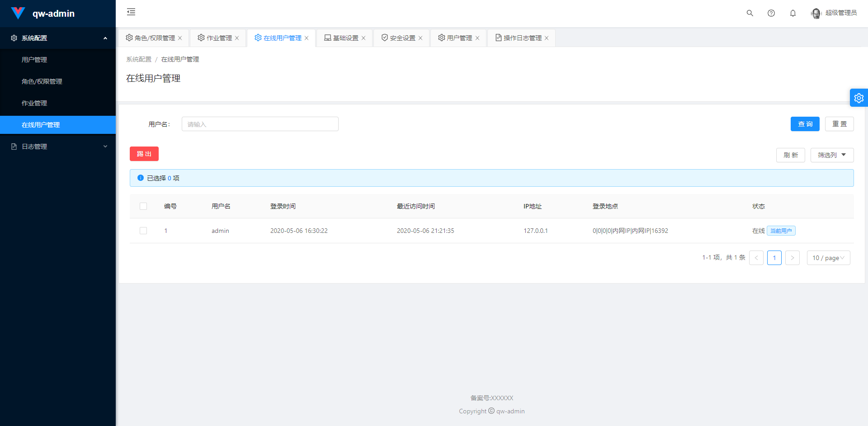This screenshot has height=426, width=868.
Task: Select 在线用户管理 in the sidebar
Action: tap(58, 125)
